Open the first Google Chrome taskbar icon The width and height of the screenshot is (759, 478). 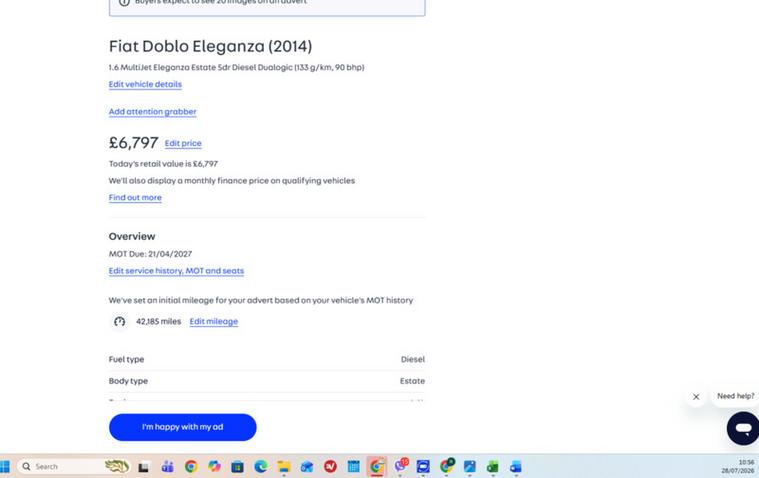click(x=191, y=466)
